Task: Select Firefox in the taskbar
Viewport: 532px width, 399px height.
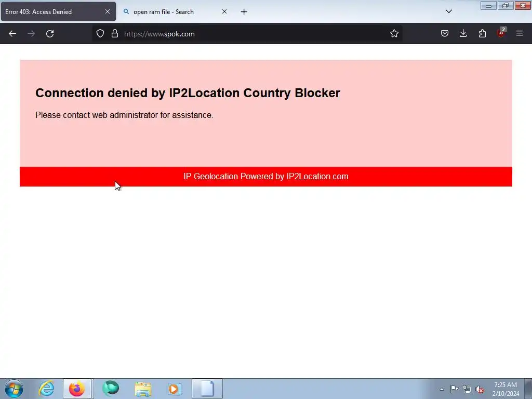Action: click(x=77, y=389)
